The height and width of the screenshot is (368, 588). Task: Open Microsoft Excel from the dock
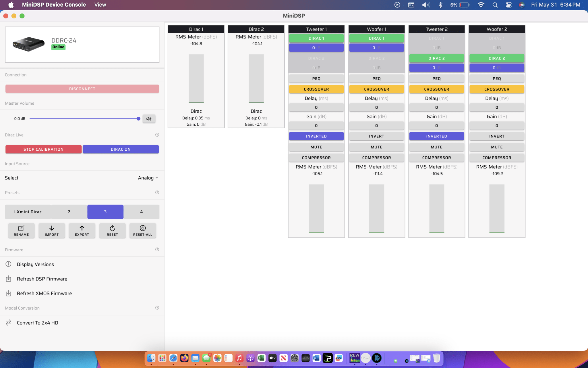pos(261,358)
